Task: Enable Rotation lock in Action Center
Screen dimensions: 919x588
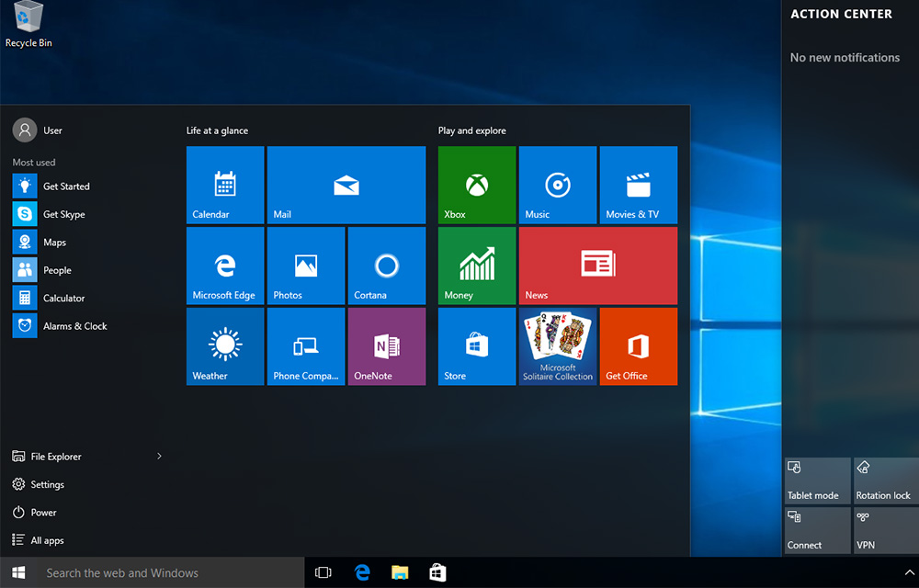Action: tap(884, 480)
